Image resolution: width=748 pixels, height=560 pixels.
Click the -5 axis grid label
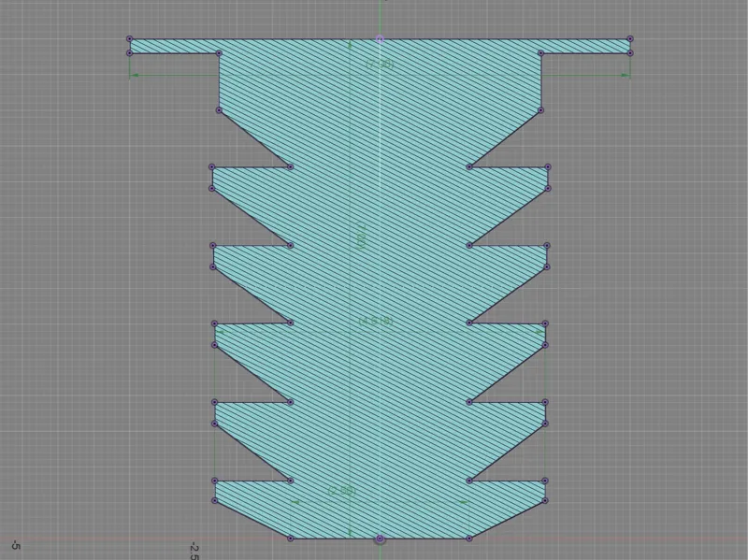16,545
